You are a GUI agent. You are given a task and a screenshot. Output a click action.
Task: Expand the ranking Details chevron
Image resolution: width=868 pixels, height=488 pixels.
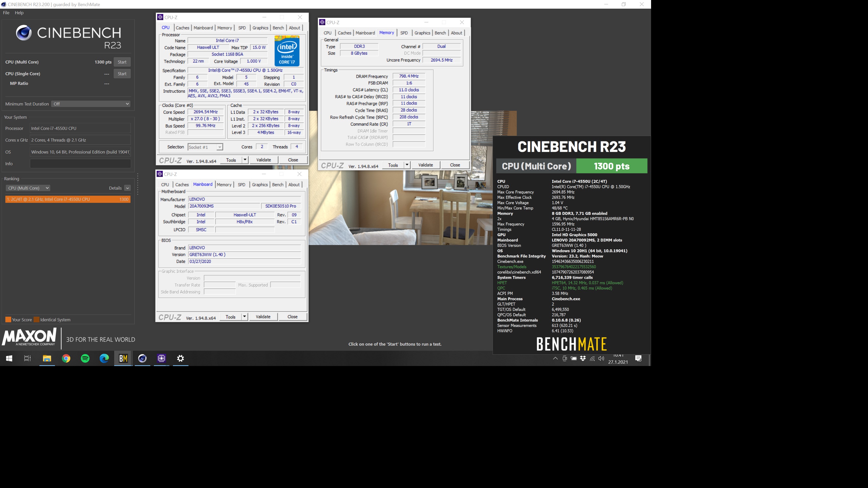coord(127,188)
